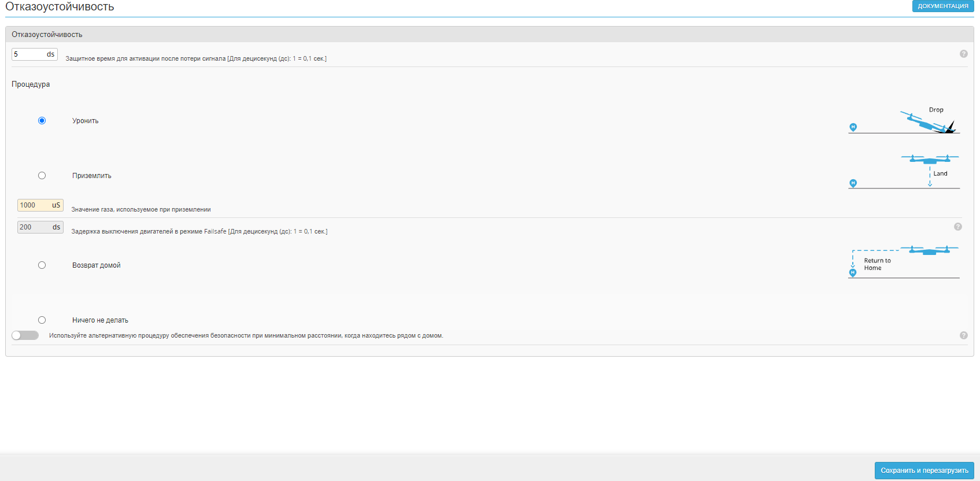Open the Документация button
Viewport: 980px width, 481px height.
click(x=942, y=6)
